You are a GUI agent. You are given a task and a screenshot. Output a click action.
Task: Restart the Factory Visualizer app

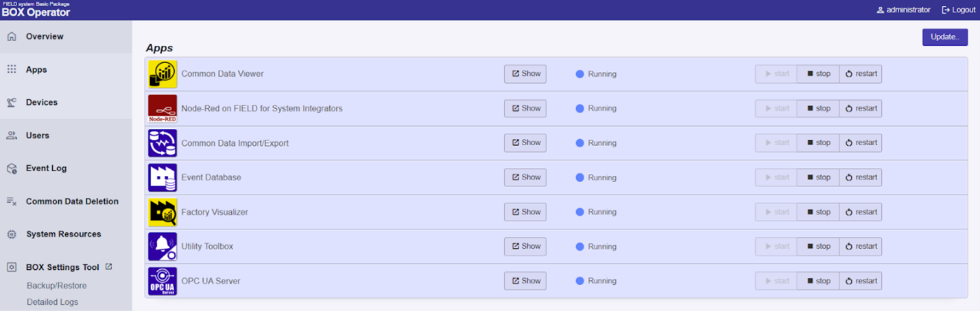click(861, 212)
